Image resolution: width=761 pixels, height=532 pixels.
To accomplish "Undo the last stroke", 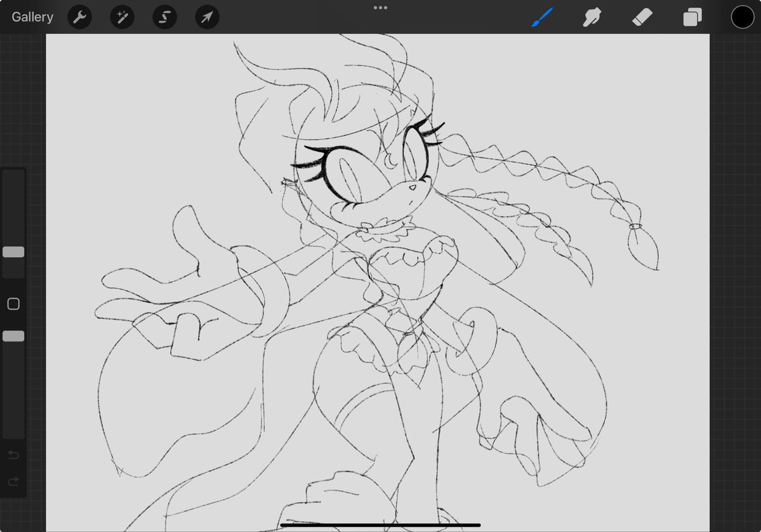I will pyautogui.click(x=13, y=455).
